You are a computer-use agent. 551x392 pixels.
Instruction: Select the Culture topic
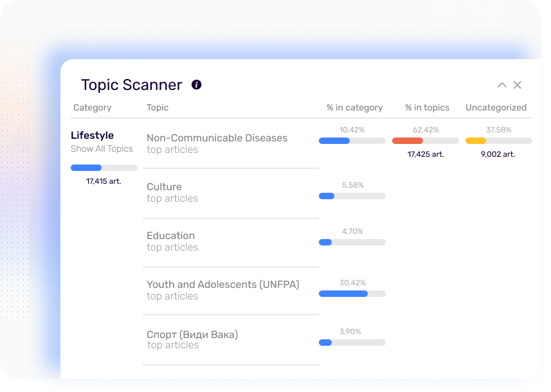pyautogui.click(x=164, y=186)
